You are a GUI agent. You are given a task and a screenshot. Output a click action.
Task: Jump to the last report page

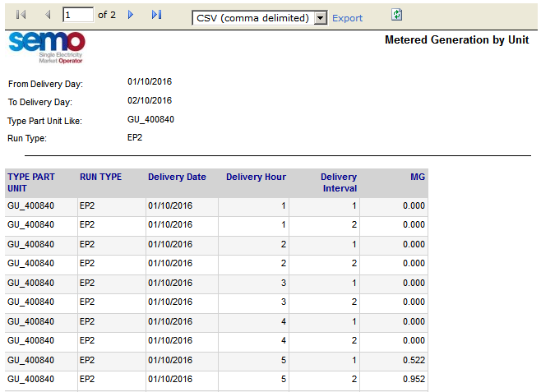156,16
